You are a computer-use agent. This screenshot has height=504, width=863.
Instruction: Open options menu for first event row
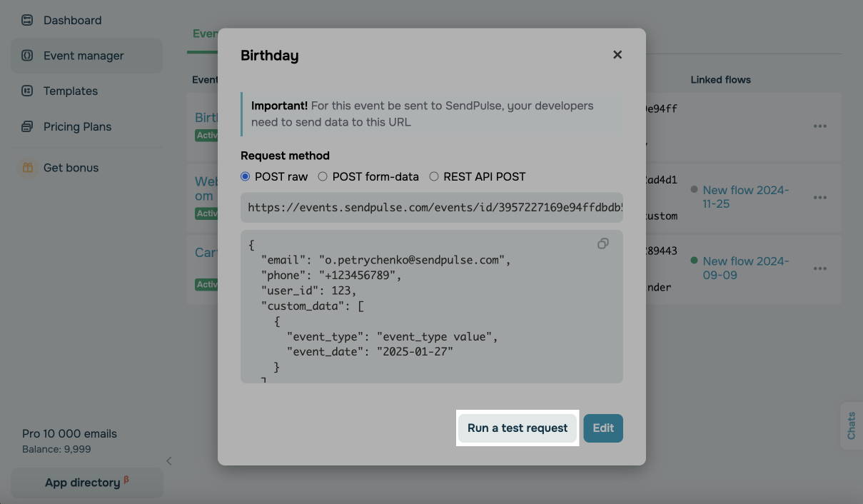point(820,126)
